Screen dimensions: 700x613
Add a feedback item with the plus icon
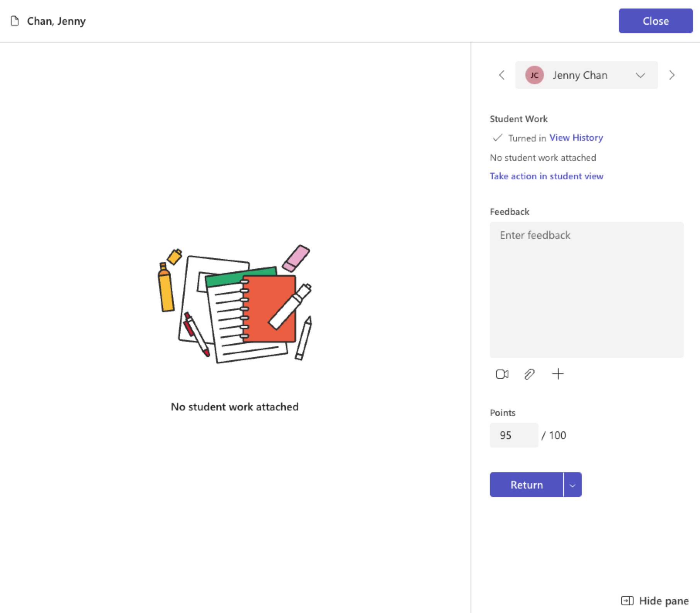coord(558,374)
